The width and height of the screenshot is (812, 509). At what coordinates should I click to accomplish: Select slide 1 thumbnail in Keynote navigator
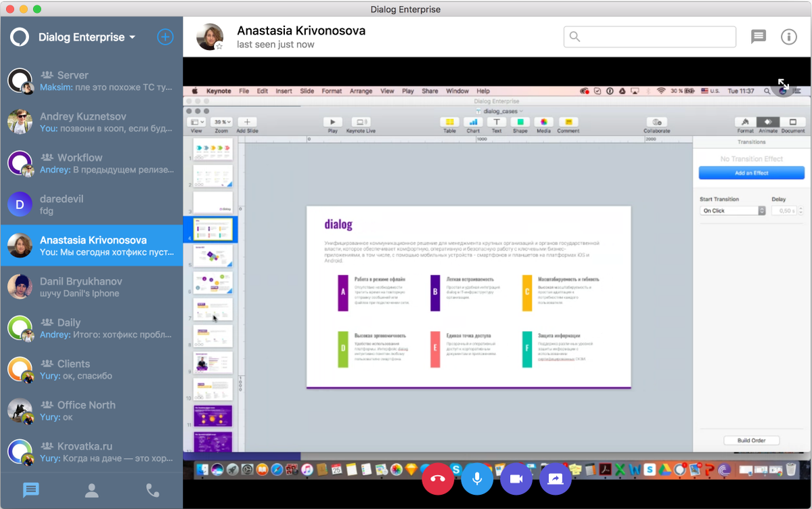coord(212,150)
